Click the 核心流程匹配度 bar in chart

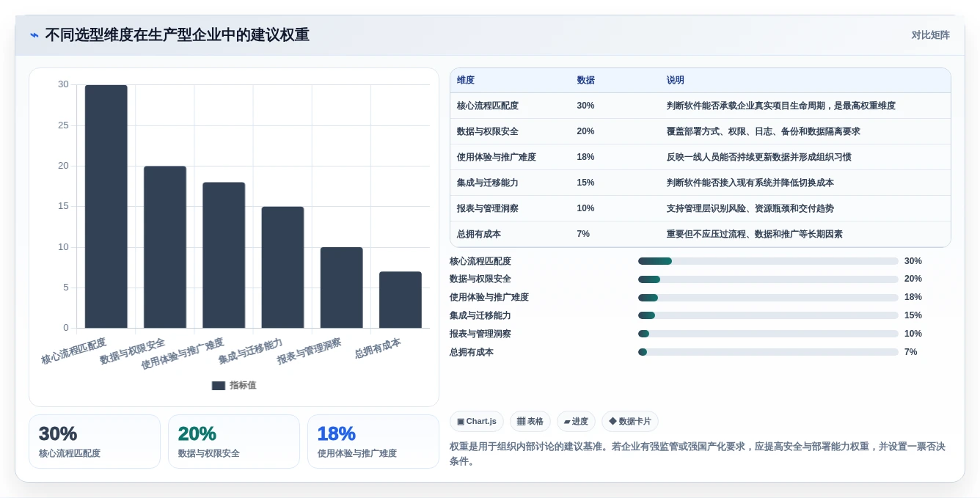[x=106, y=207]
